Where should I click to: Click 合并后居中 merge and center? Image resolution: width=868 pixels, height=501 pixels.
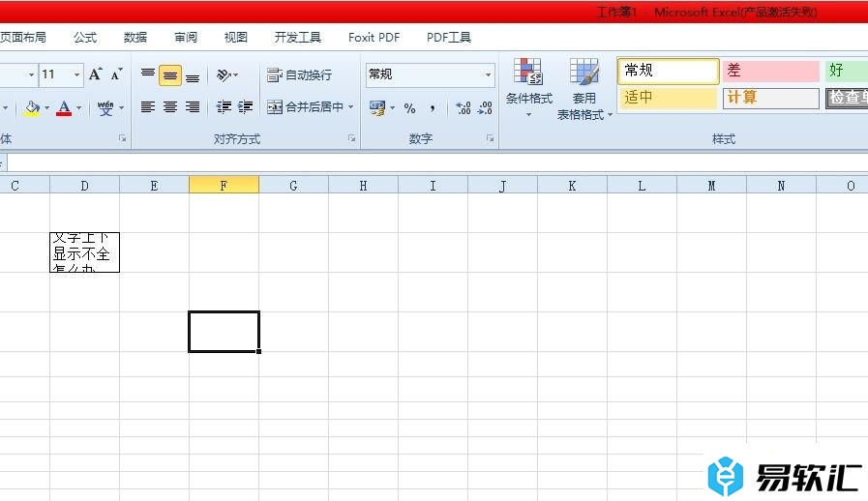[305, 106]
